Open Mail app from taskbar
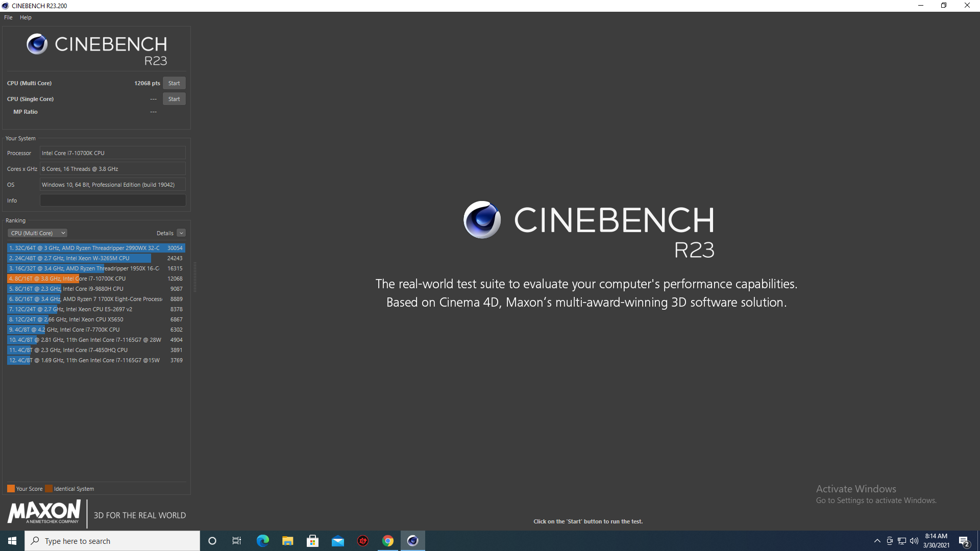 click(x=337, y=541)
